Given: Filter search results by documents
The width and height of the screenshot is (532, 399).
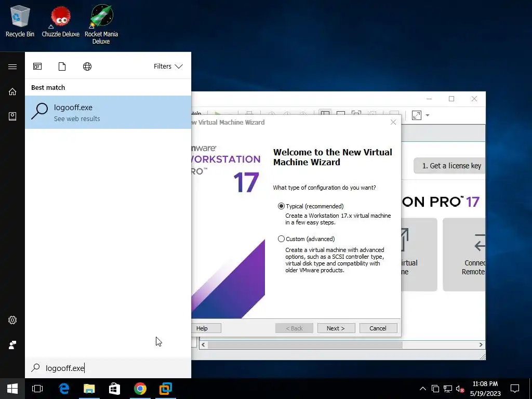Looking at the screenshot, I should [62, 66].
